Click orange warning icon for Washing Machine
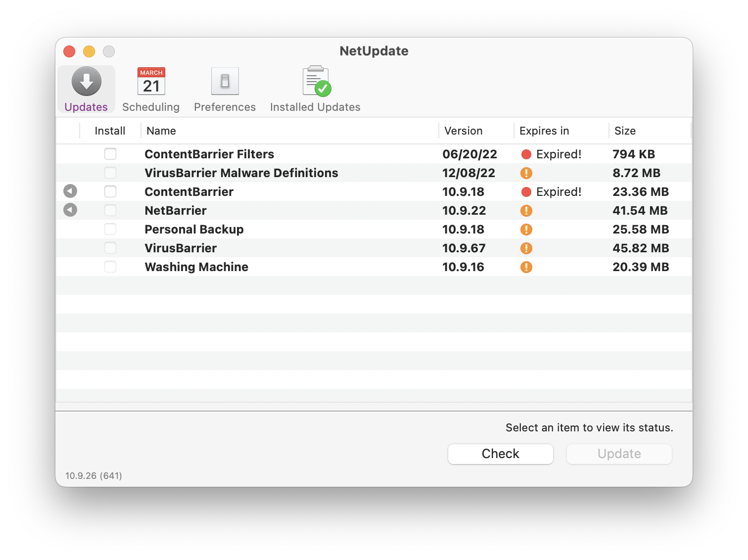The height and width of the screenshot is (560, 748). (x=526, y=267)
